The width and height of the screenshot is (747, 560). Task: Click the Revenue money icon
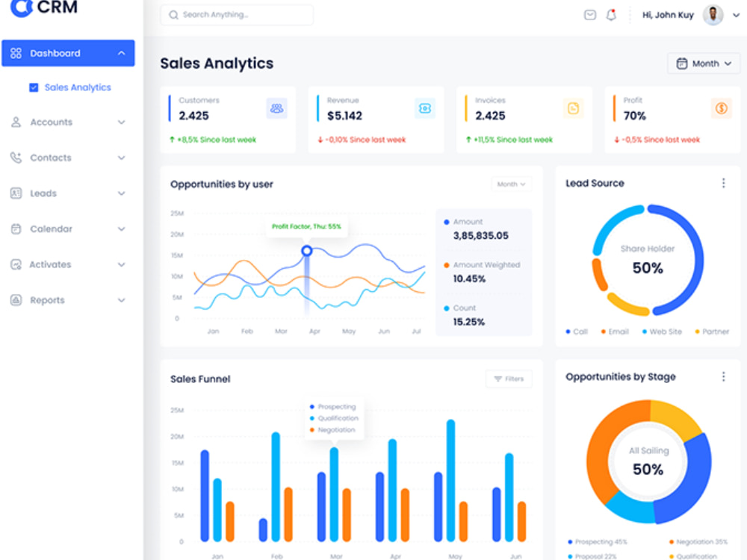[425, 108]
